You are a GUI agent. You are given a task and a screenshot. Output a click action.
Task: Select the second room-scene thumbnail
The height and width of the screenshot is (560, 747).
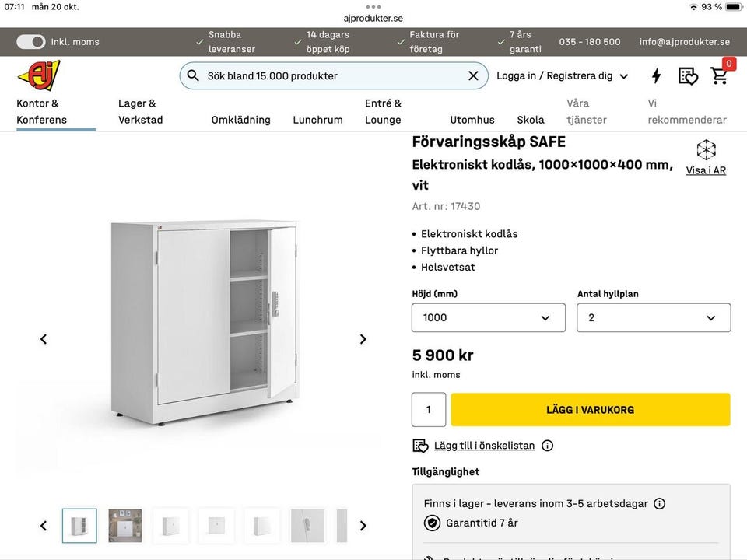coord(125,526)
